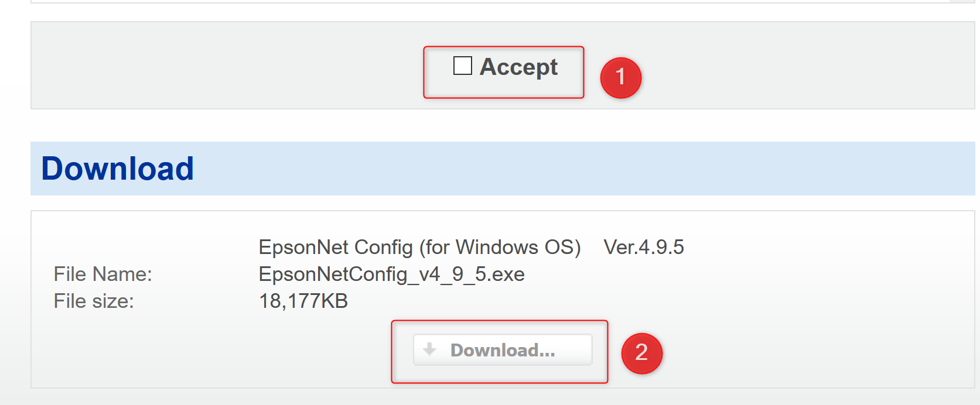Click the EpsonNet Config (for Windows OS) title
The height and width of the screenshot is (405, 980).
(419, 247)
